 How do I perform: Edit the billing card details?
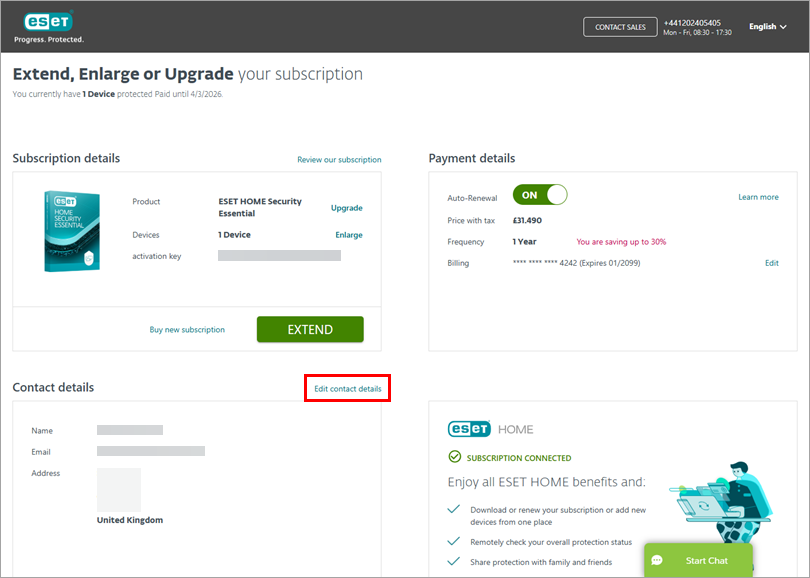coord(771,263)
